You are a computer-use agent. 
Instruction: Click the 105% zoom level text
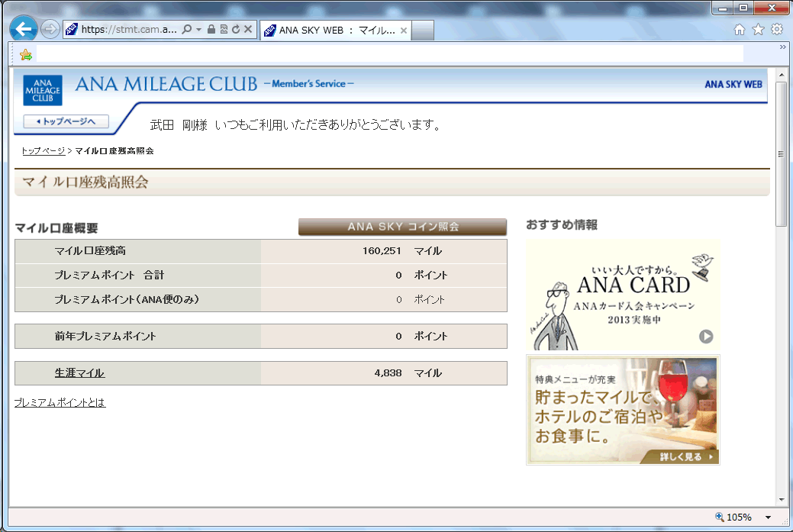click(x=739, y=517)
